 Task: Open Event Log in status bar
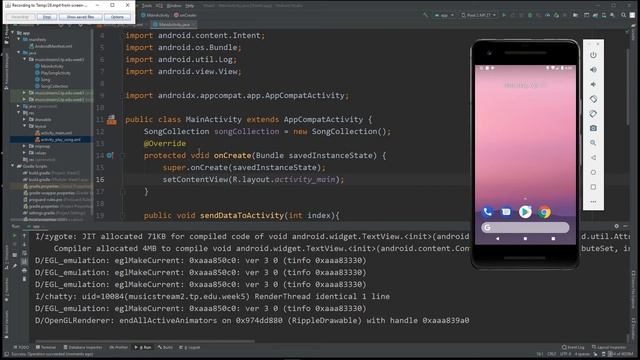[573, 347]
